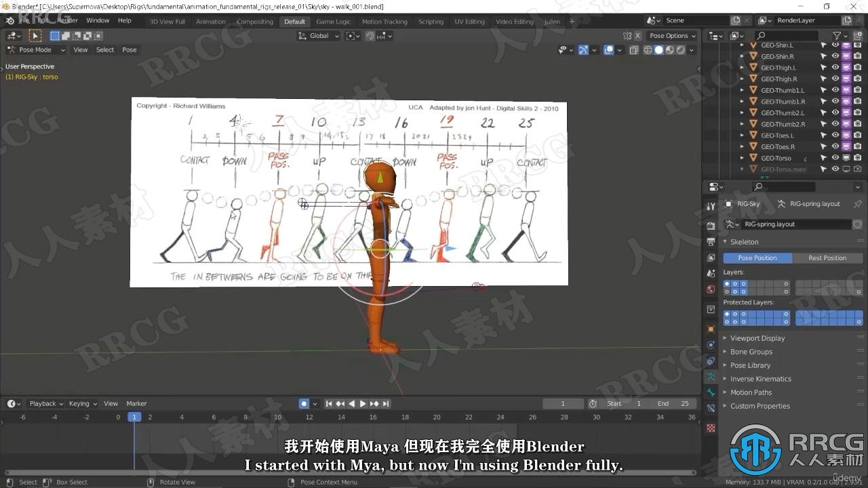Screen dimensions: 868x488
Task: Toggle GEO-Thigh.R selectable arrow
Action: coord(824,79)
